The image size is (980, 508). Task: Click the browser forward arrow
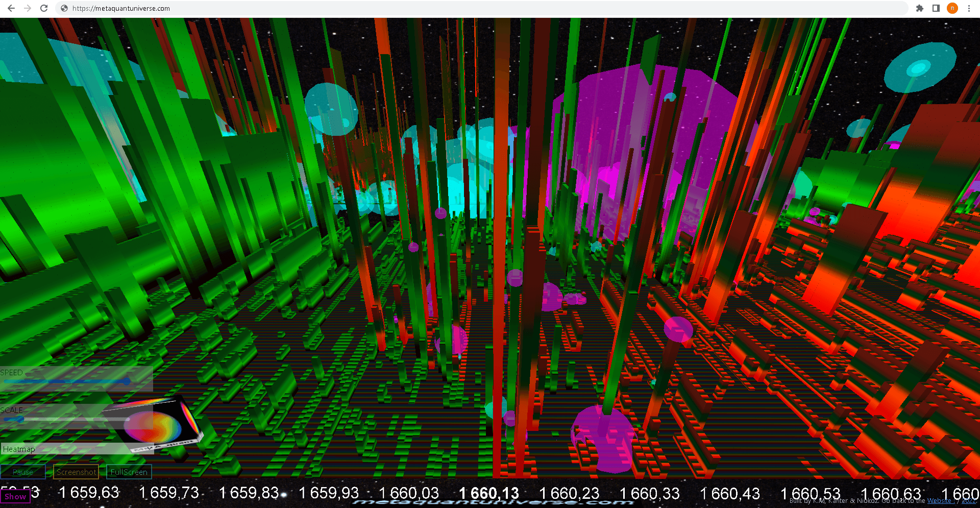(28, 8)
